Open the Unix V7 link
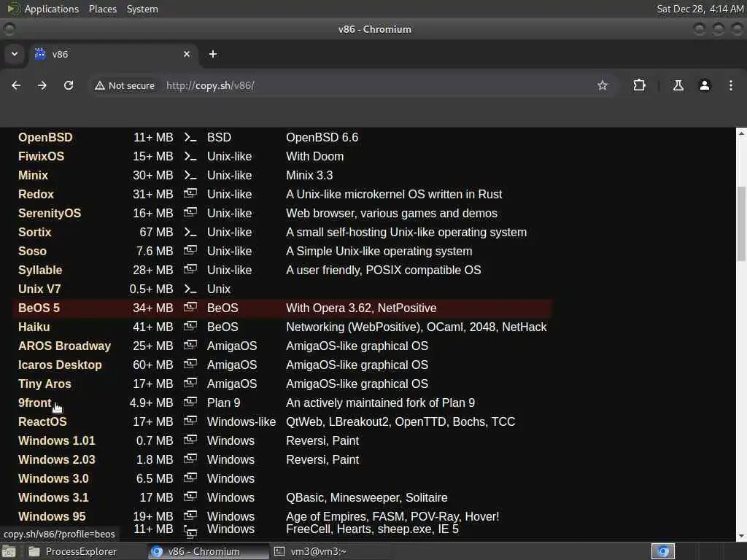747x560 pixels. (39, 289)
